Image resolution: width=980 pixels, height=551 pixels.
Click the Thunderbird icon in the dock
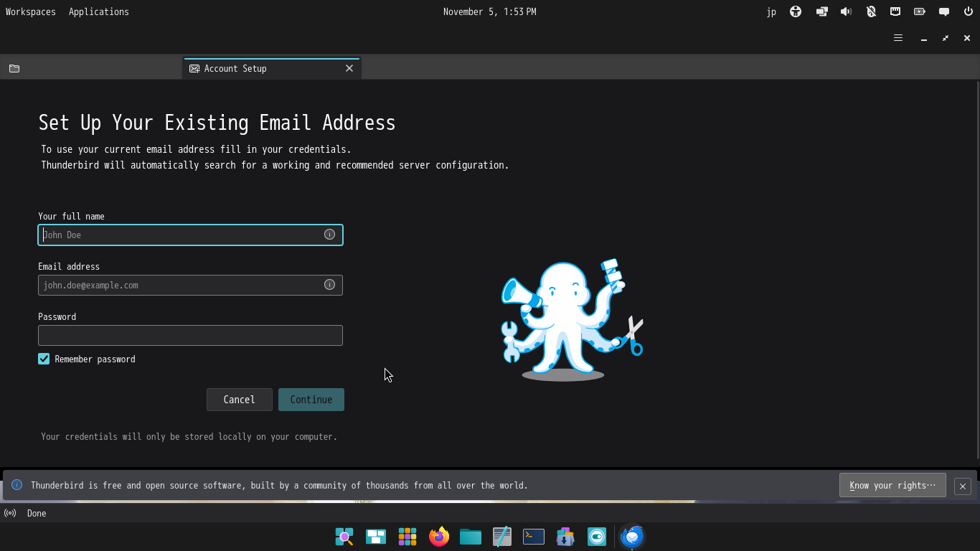click(632, 537)
